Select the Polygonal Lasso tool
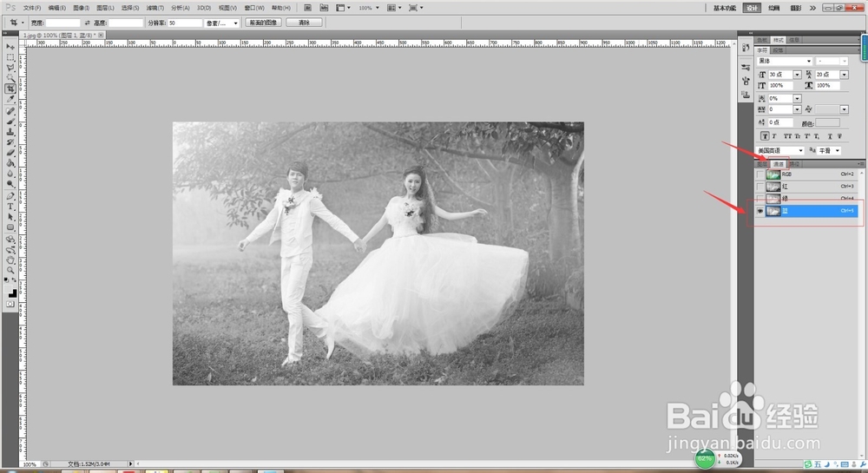The height and width of the screenshot is (473, 868). coord(10,68)
